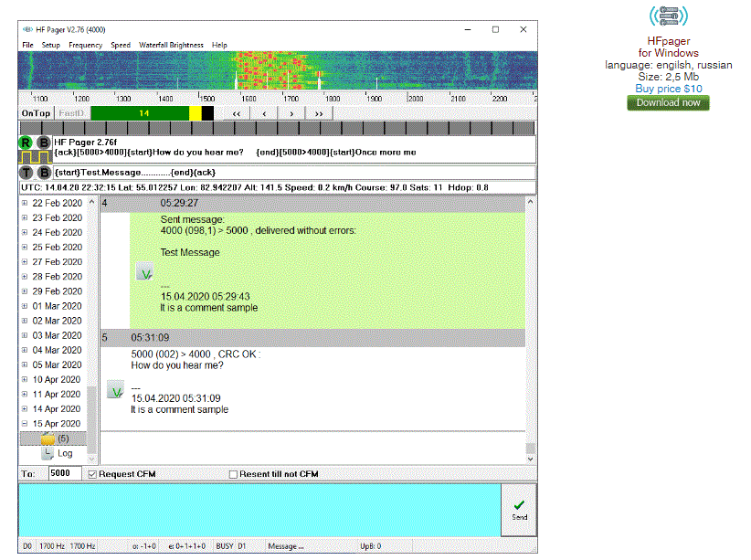Open the Log page icon in tree

48,453
